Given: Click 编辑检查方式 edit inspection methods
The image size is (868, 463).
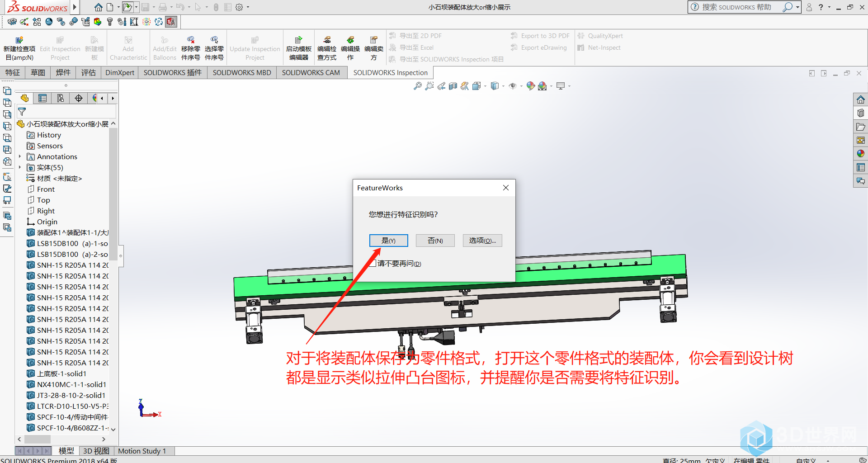Looking at the screenshot, I should coord(327,49).
